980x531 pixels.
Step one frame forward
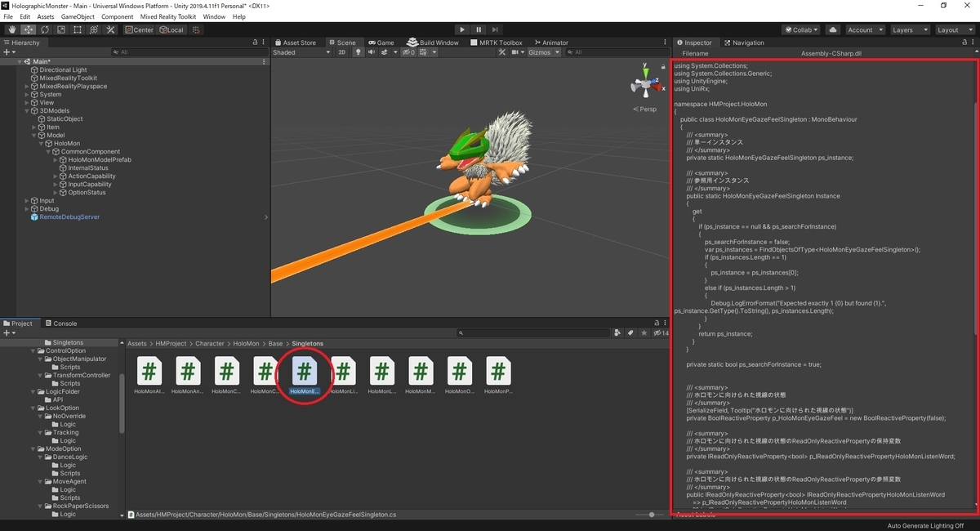click(x=496, y=29)
